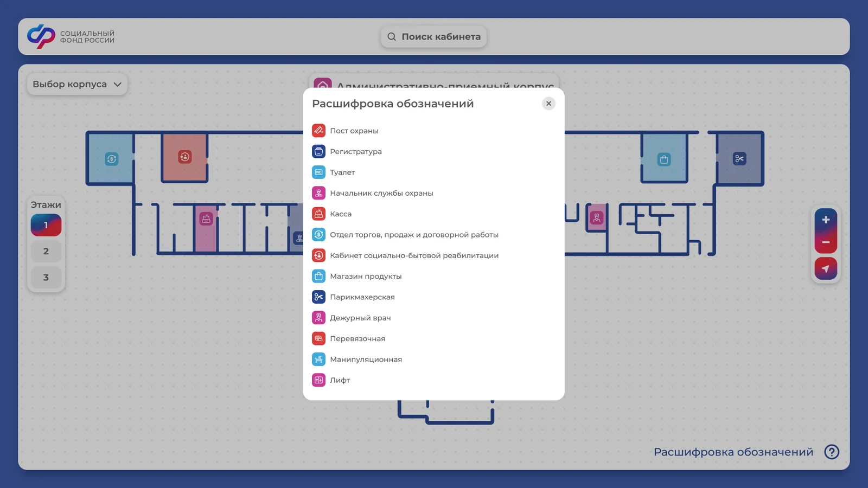868x488 pixels.
Task: Click the Лифт legend icon
Action: click(318, 380)
